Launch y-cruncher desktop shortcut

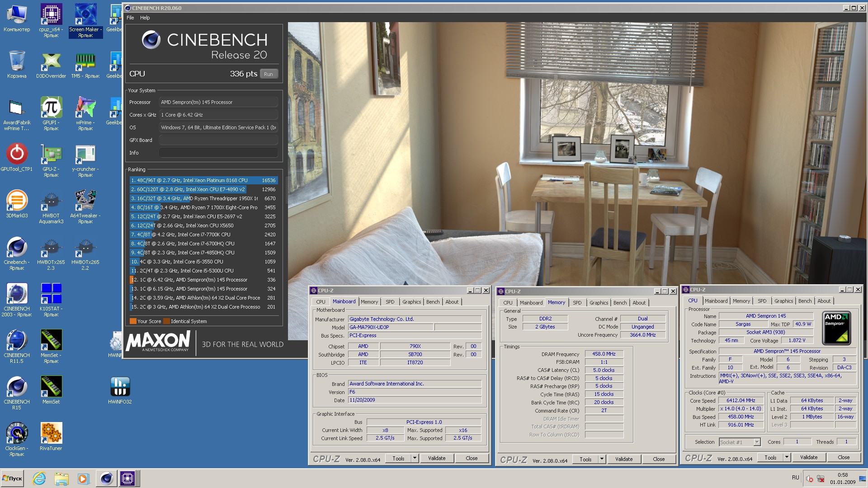[85, 160]
